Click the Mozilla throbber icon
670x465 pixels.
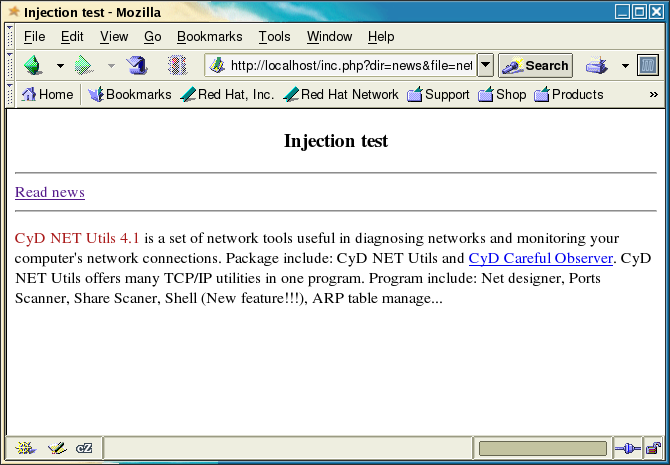[x=648, y=65]
